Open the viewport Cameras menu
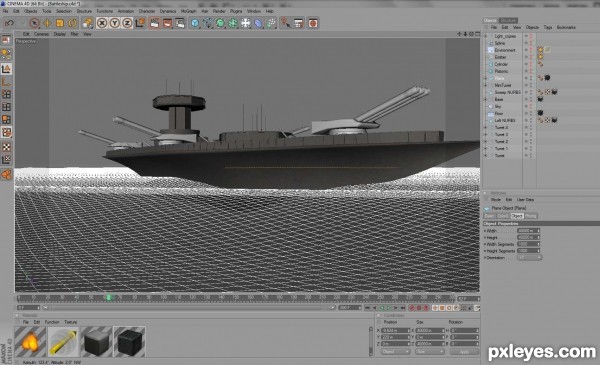This screenshot has width=600, height=365. coord(41,34)
